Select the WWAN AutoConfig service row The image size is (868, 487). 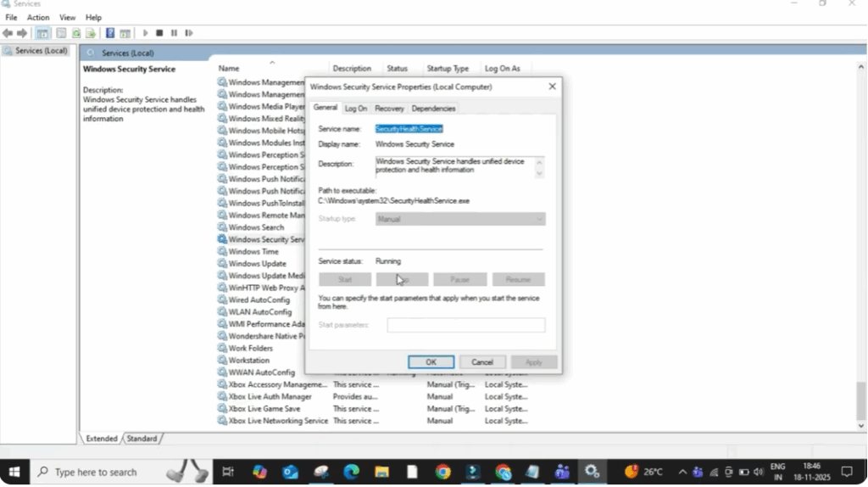coord(261,372)
